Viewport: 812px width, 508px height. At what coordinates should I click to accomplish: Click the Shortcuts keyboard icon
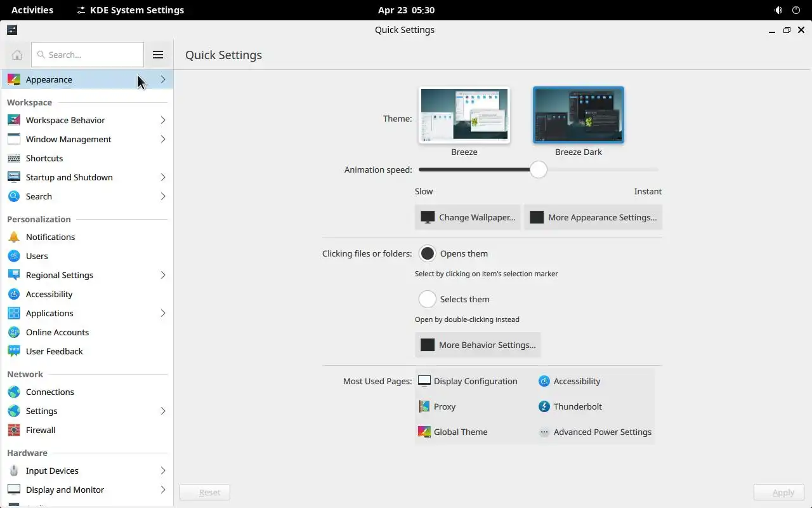click(14, 158)
